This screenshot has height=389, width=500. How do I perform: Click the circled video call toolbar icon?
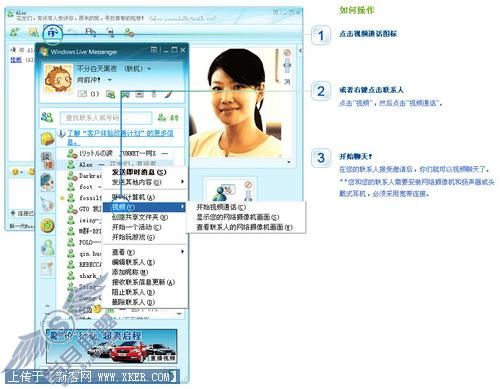pyautogui.click(x=53, y=33)
